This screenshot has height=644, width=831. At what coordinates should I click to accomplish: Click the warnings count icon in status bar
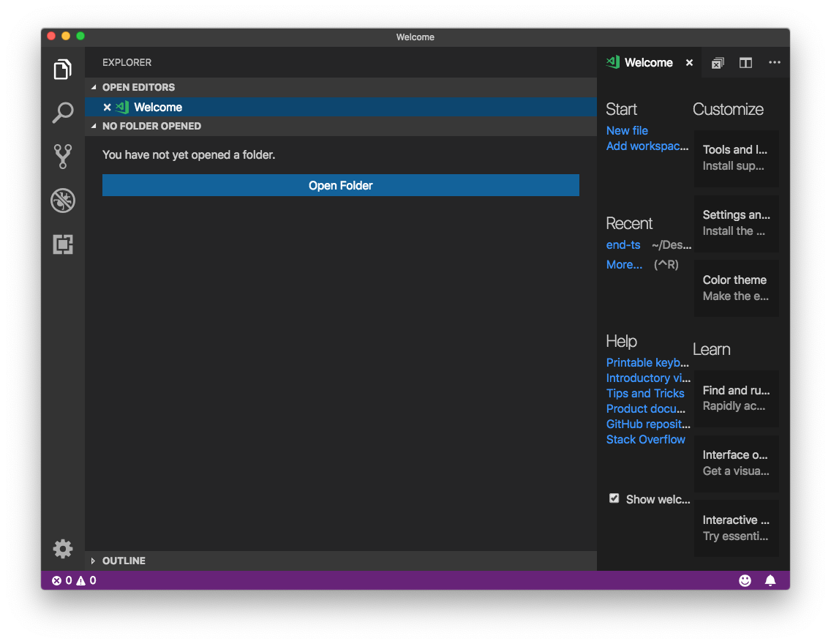pos(80,580)
